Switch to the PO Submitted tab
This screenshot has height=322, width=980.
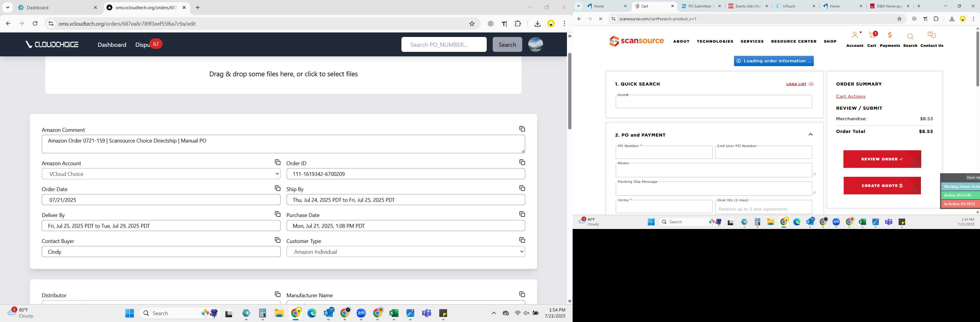tap(701, 6)
